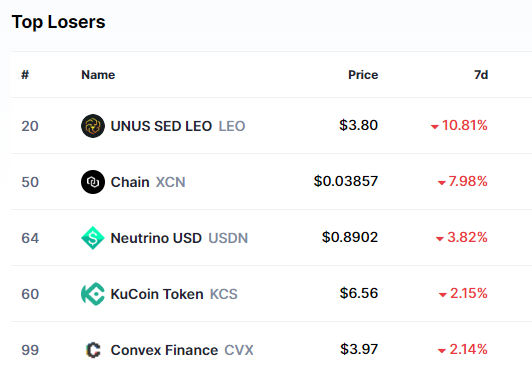Sort by the Price column header
Screen dimensions: 532x374
363,75
